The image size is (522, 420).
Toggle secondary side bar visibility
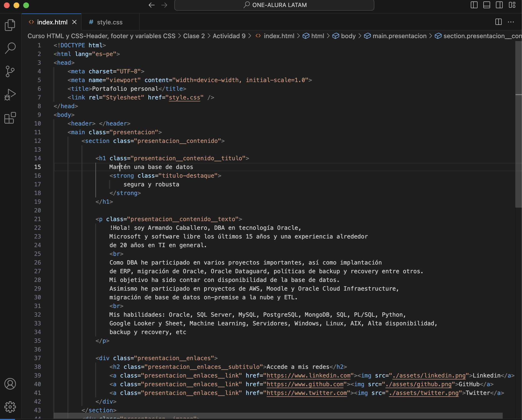(499, 5)
